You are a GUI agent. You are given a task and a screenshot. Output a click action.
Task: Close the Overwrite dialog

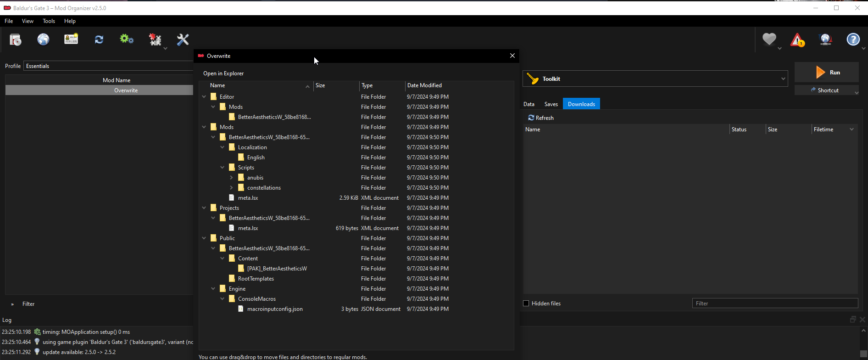point(512,56)
